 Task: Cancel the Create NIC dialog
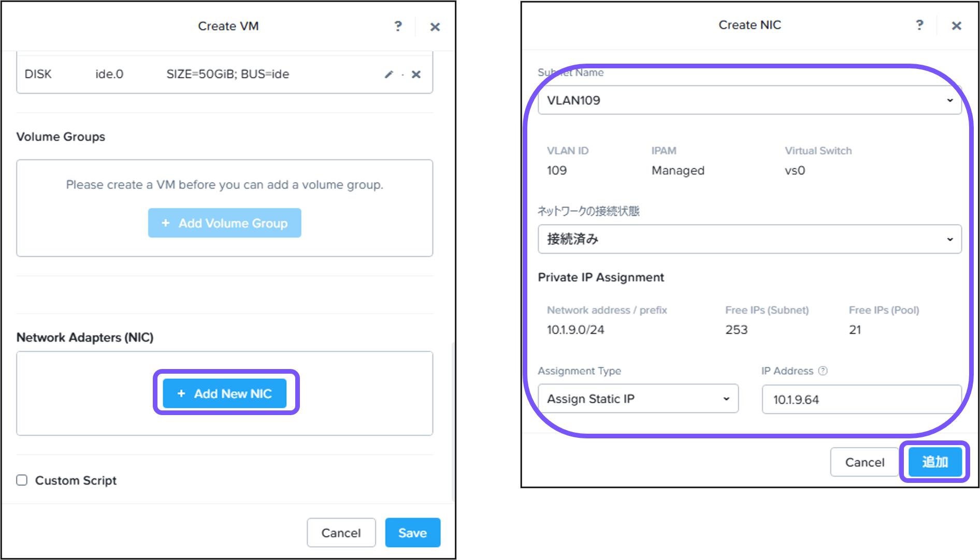[x=864, y=462]
